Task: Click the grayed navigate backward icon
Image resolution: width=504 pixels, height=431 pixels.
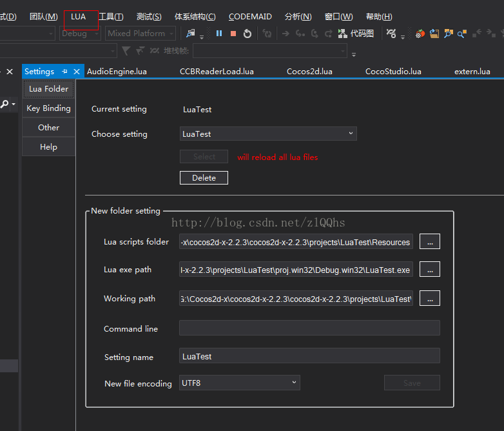Action: coord(477,33)
